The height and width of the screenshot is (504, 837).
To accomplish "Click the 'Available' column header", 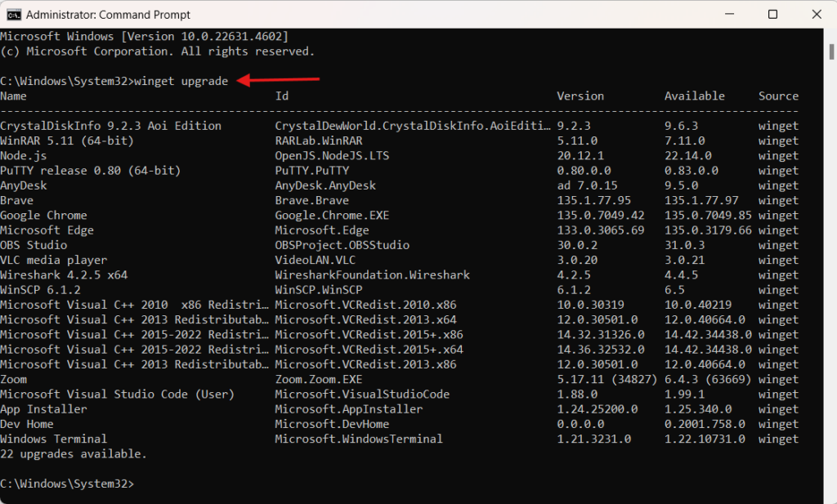I will tap(695, 96).
